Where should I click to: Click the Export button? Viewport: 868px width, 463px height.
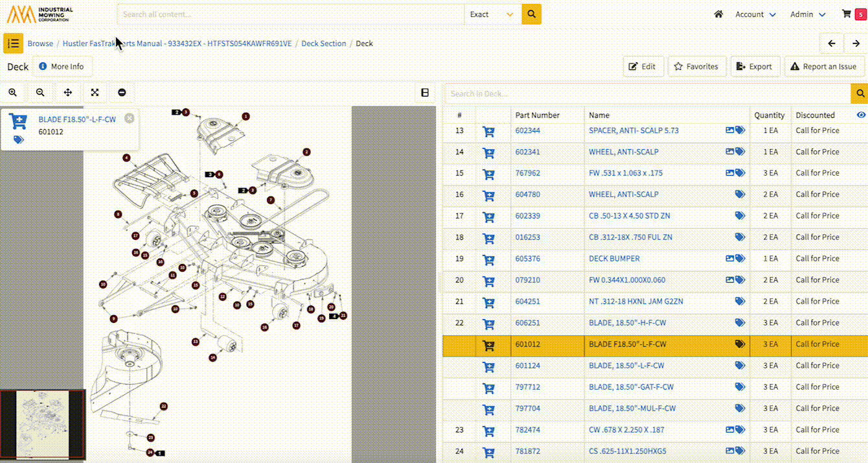[755, 66]
